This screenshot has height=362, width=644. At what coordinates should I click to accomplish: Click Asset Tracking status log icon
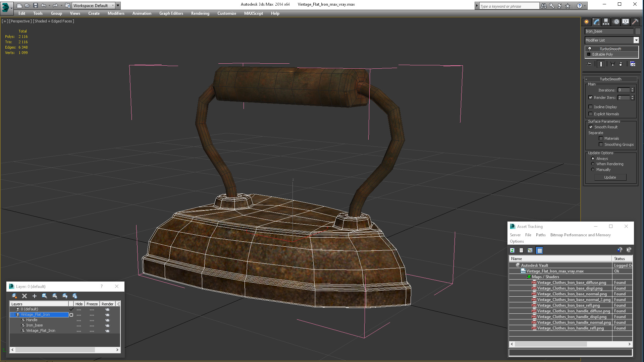521,250
